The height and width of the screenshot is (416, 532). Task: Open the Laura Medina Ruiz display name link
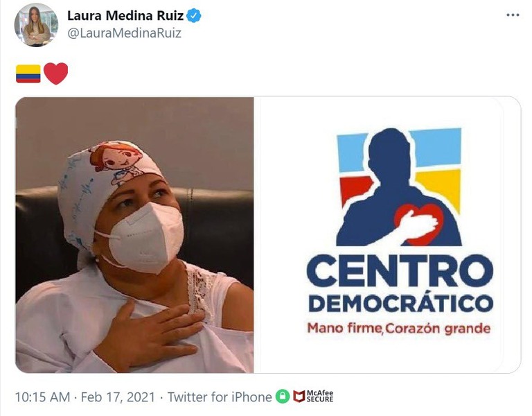125,16
